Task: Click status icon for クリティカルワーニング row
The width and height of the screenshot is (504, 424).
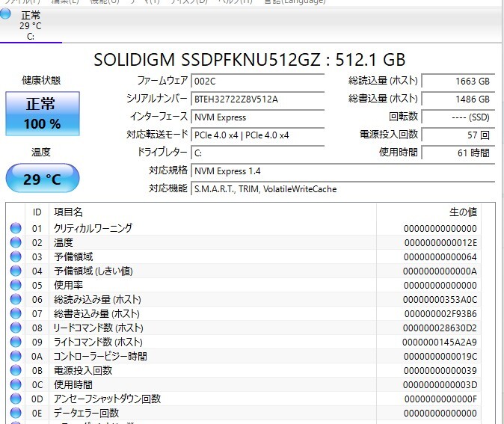Action: [x=16, y=228]
